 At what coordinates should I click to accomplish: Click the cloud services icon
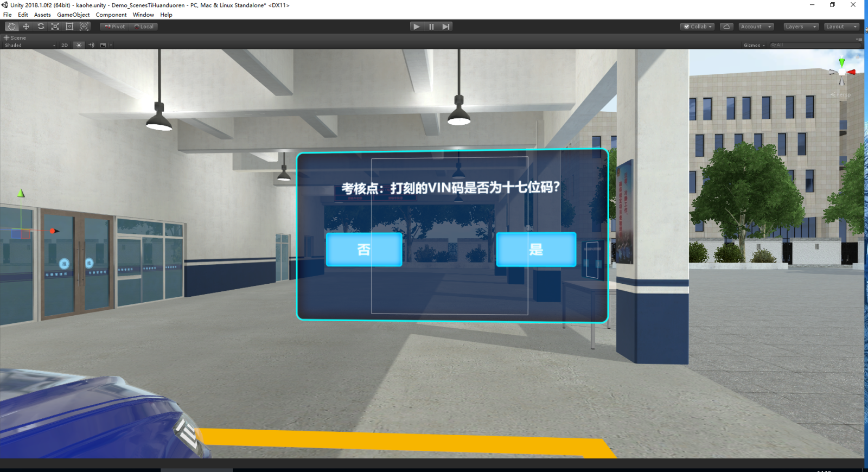[726, 27]
